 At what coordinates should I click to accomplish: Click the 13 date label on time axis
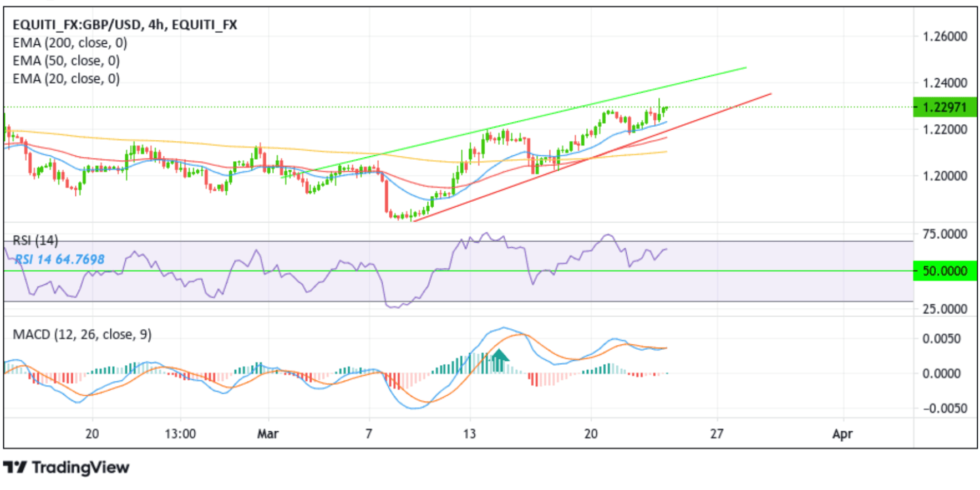tap(469, 433)
